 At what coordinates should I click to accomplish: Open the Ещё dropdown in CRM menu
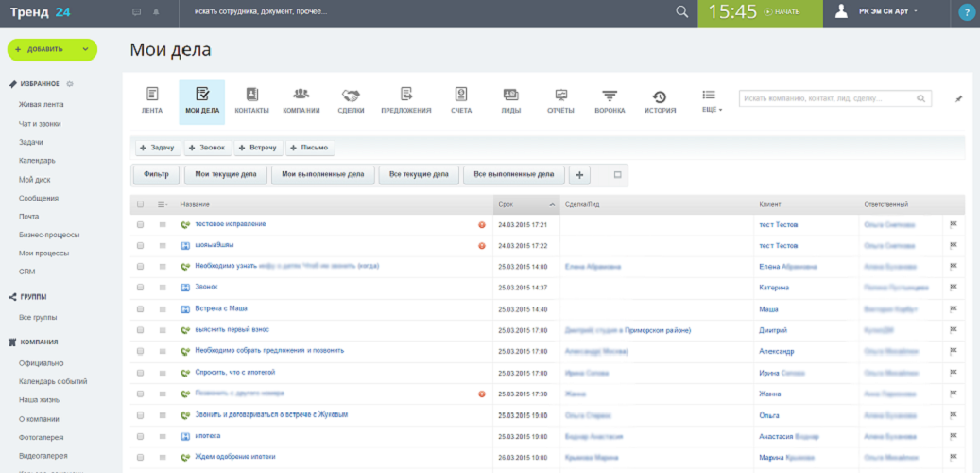[712, 100]
